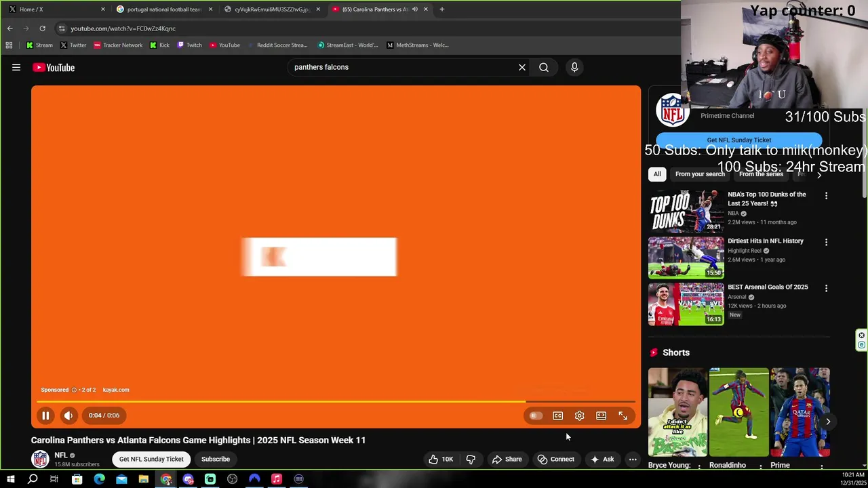The image size is (868, 488).
Task: Open options for the Bryce Young short
Action: (x=699, y=466)
